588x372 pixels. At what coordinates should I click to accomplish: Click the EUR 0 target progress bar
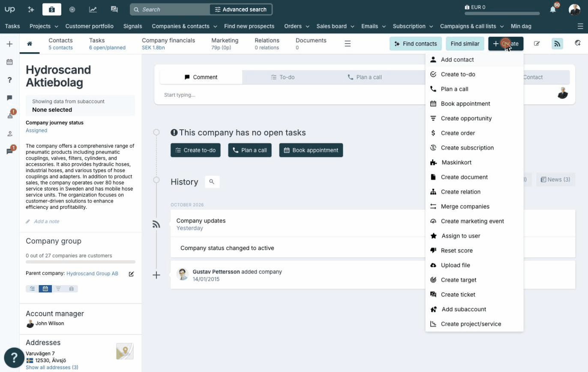pos(501,13)
